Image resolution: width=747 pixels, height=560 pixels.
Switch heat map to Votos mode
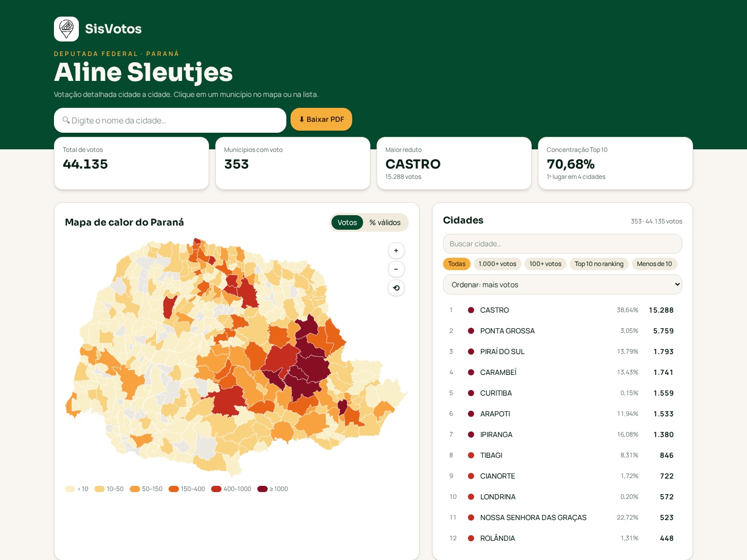click(347, 222)
